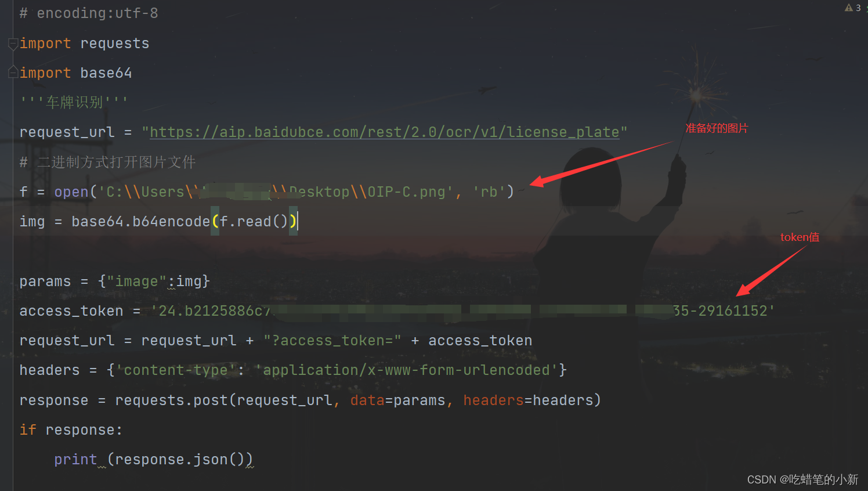Viewport: 868px width, 491px height.
Task: Click the '# encoding:utf-8' comment line
Action: click(x=89, y=13)
